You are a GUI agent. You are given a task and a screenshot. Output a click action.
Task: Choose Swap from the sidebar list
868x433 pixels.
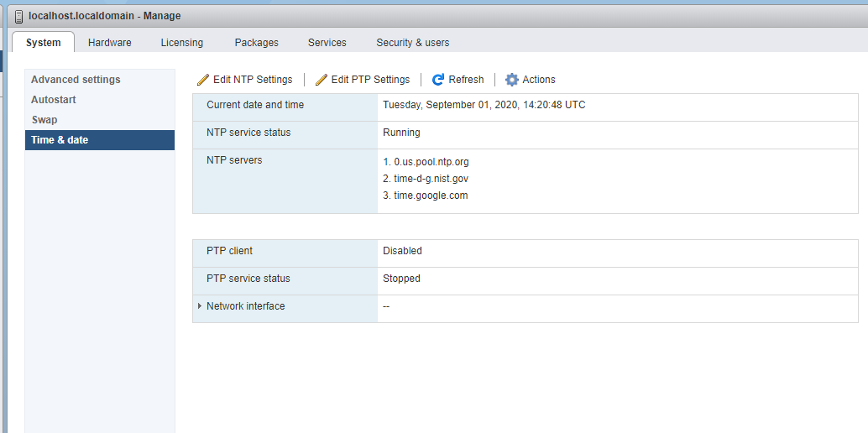tap(44, 120)
